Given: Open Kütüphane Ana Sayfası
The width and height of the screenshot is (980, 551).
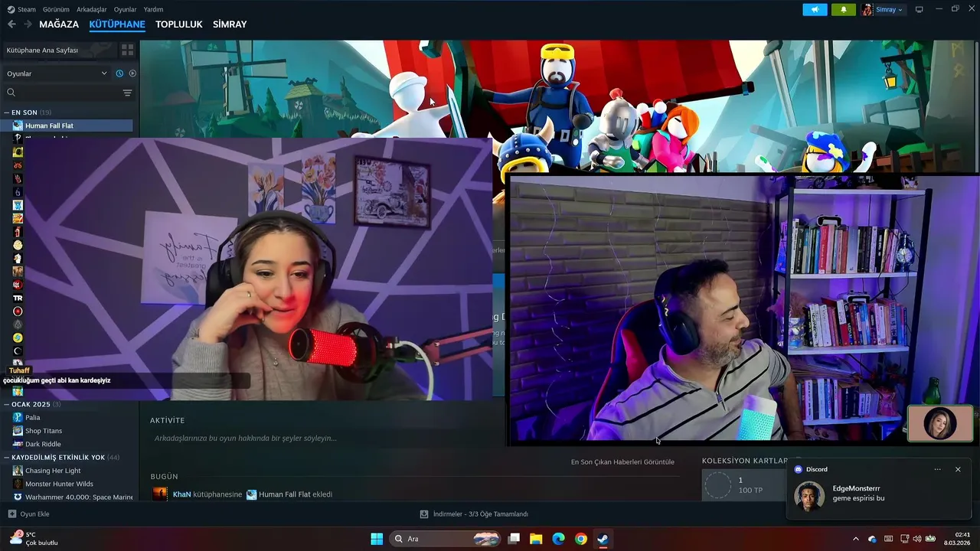Looking at the screenshot, I should (x=60, y=50).
